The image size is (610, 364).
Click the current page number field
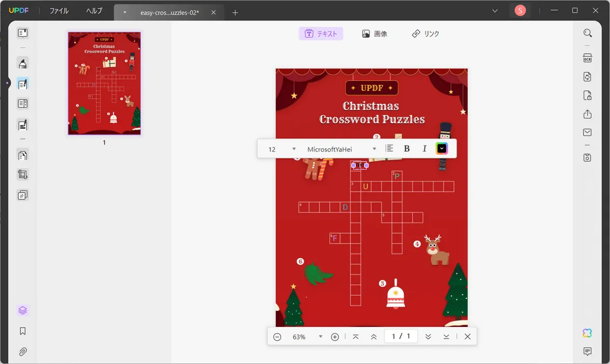pos(401,337)
